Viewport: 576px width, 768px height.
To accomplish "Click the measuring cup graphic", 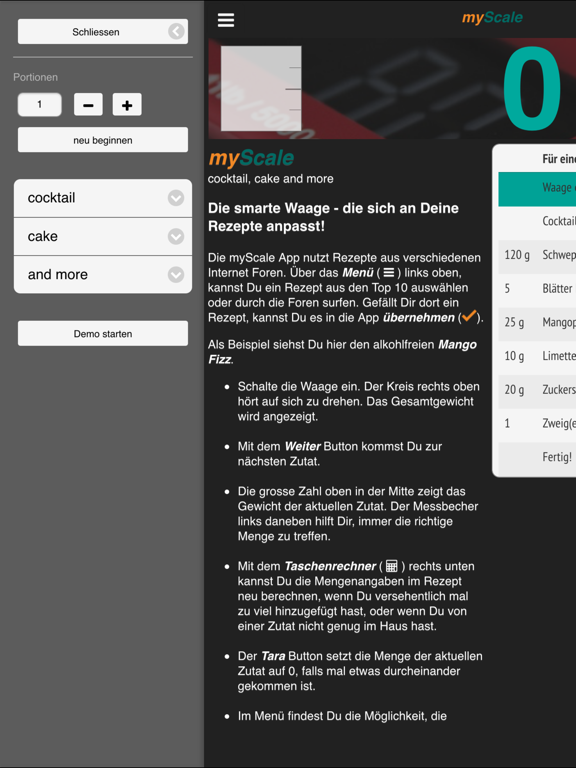I will 261,89.
